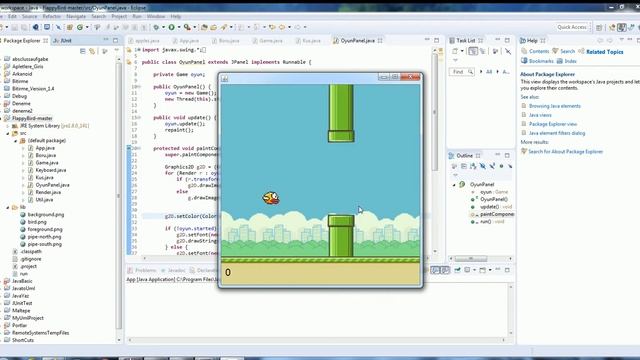640x360 pixels.
Task: Click the Debug bug icon in the toolbar
Action: (x=156, y=27)
